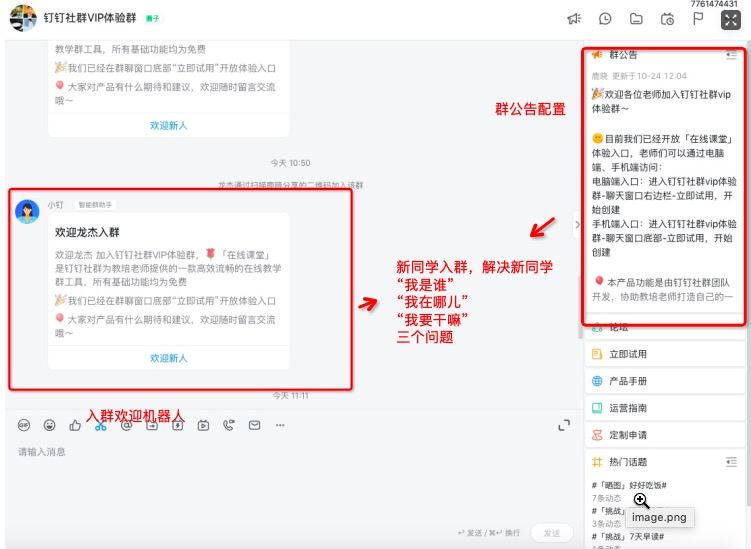The image size is (751, 549).
Task: Open the emoji smiley picker
Action: tap(49, 425)
